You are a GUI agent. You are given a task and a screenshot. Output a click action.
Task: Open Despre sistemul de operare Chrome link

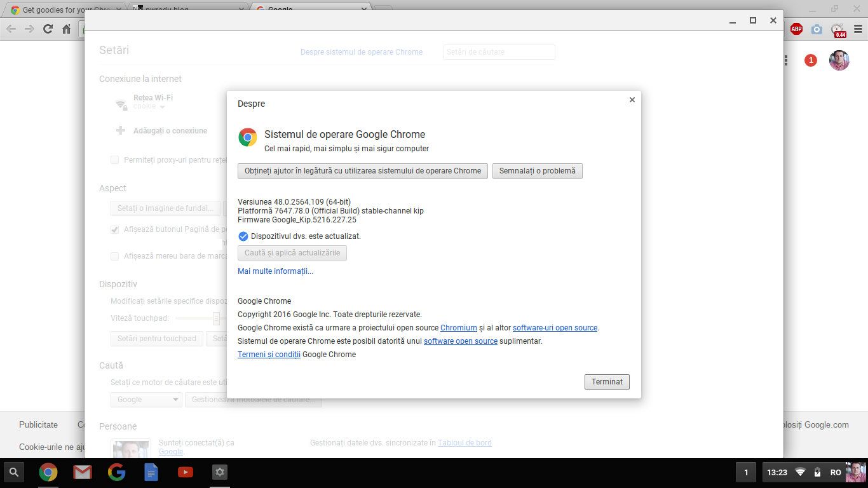[x=362, y=52]
